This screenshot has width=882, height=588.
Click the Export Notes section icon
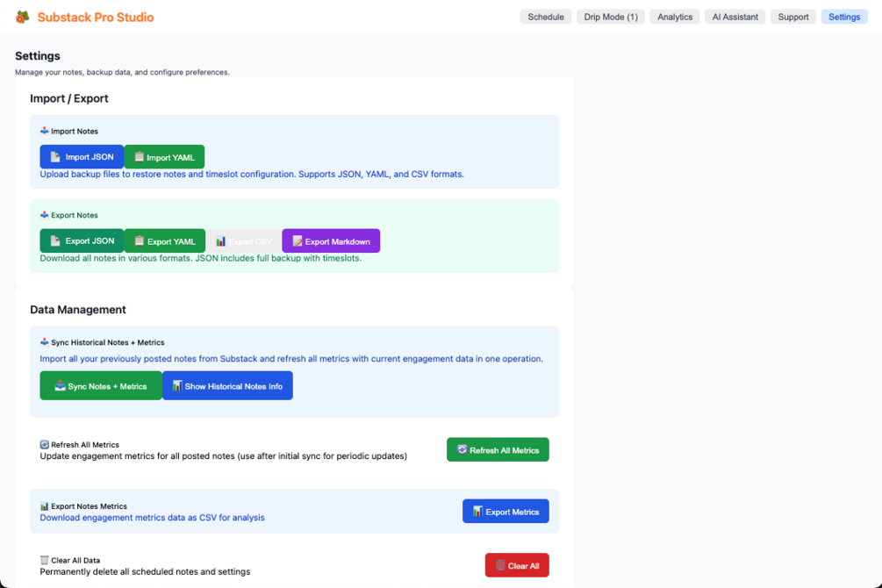[45, 215]
